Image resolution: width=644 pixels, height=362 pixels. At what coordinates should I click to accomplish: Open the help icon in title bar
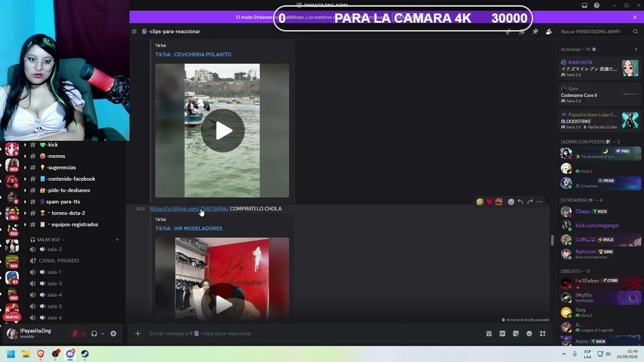[x=597, y=6]
